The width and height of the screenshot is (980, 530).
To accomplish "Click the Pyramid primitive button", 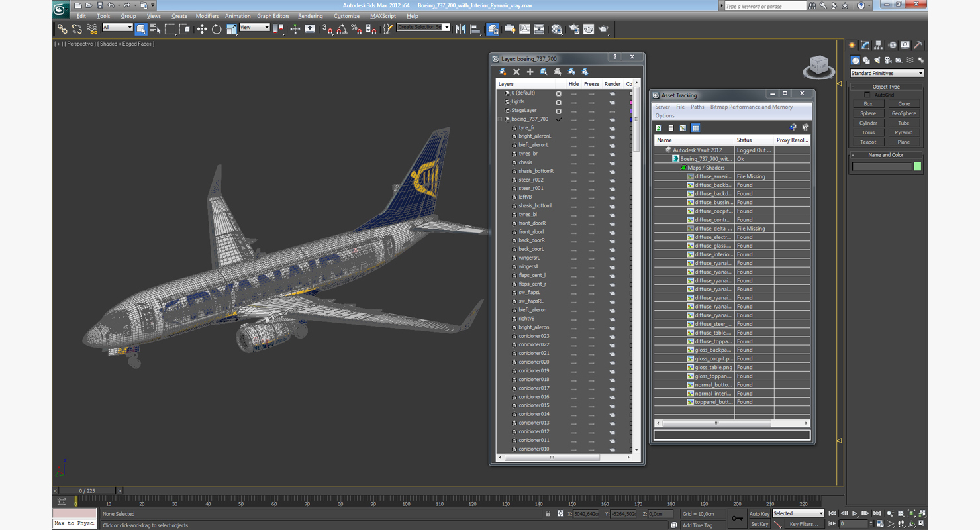I will point(904,132).
